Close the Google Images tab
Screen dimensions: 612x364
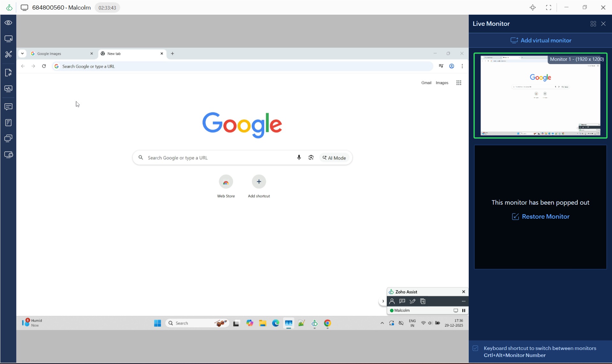92,54
